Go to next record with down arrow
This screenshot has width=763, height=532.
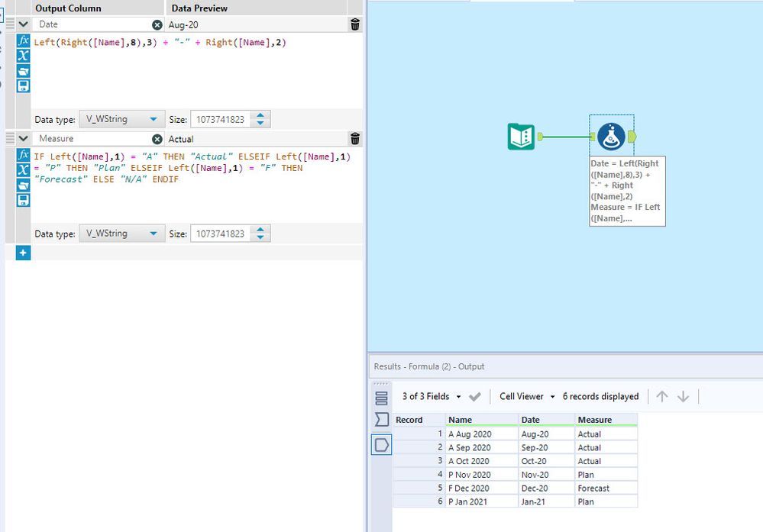pyautogui.click(x=684, y=396)
